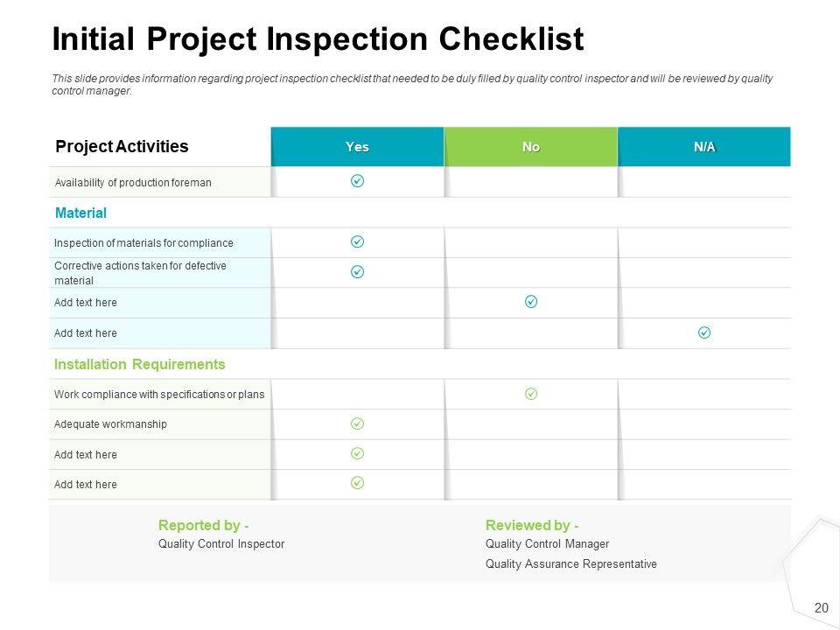Select Quality Assurance Representative text

[x=570, y=564]
